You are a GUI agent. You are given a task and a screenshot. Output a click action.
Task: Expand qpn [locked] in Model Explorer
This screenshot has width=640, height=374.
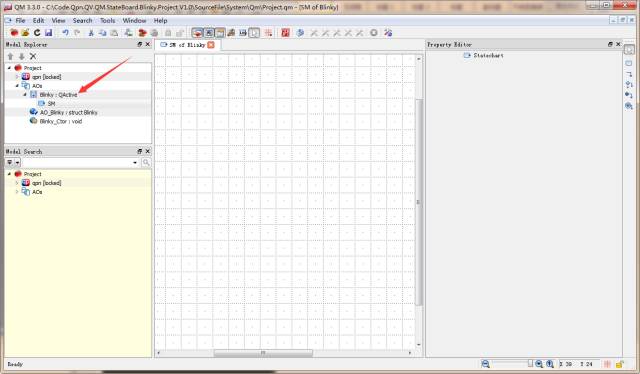pyautogui.click(x=17, y=77)
